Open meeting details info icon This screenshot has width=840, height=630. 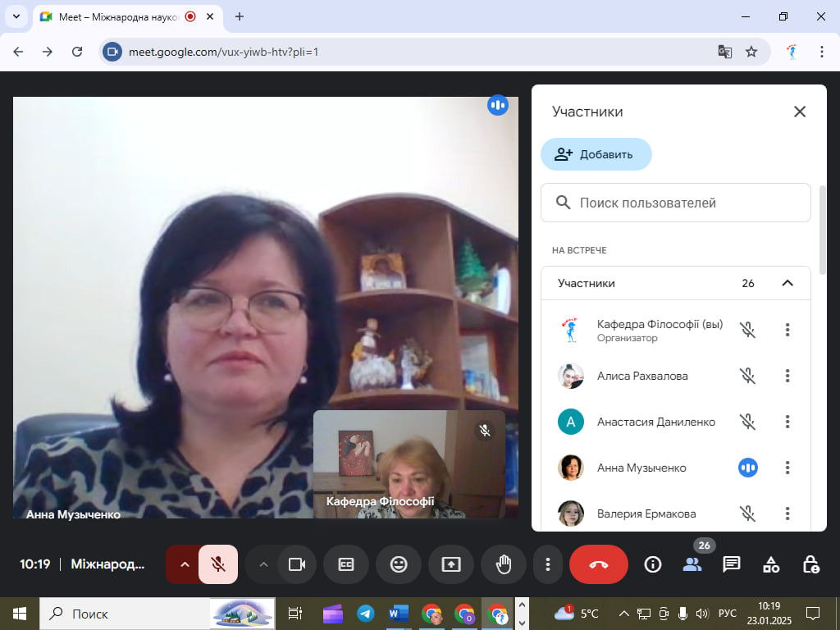tap(652, 564)
